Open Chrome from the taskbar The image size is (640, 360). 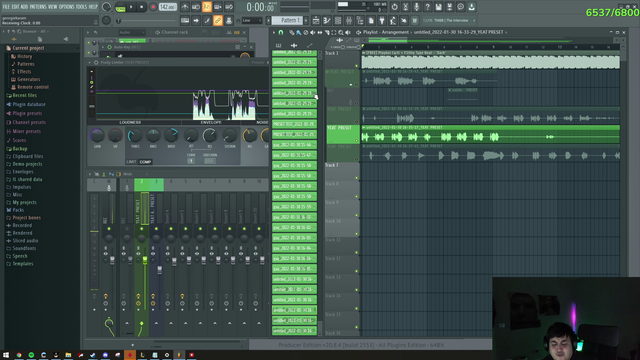tap(19, 355)
